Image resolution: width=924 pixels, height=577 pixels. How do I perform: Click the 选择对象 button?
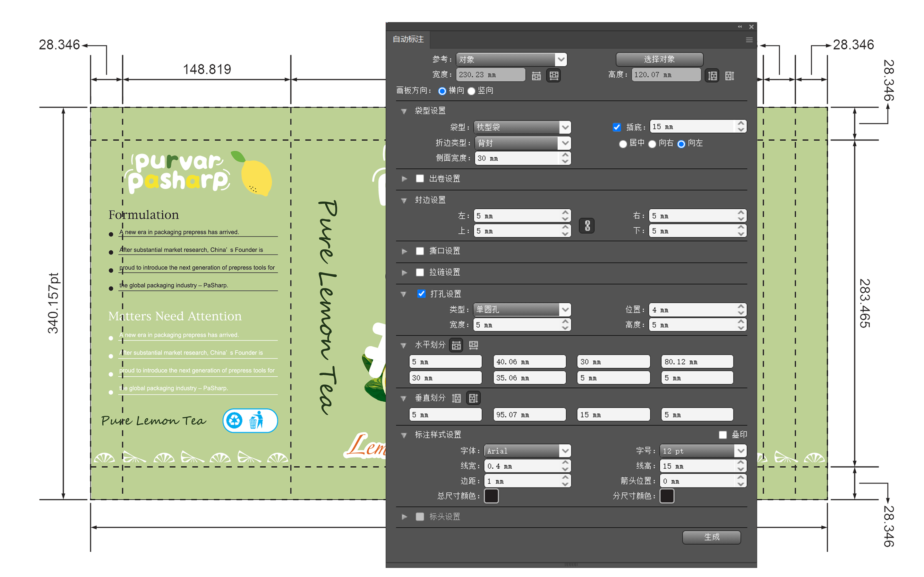pos(659,59)
